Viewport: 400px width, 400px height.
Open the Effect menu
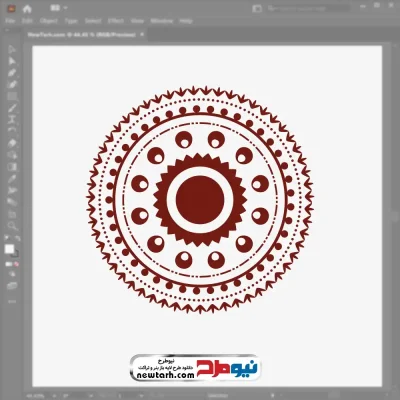(116, 21)
